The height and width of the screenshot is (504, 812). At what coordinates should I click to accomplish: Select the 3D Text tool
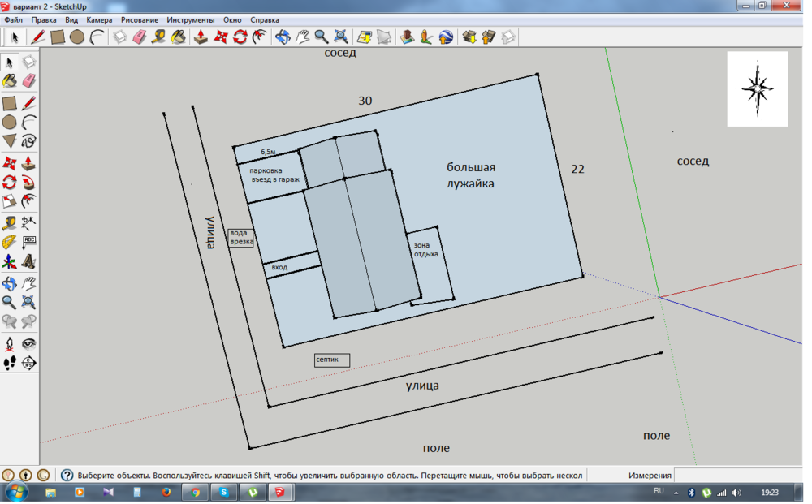[x=28, y=262]
